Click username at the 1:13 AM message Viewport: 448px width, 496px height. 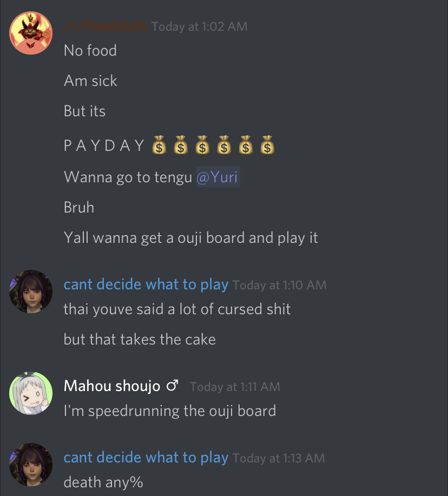(x=146, y=458)
